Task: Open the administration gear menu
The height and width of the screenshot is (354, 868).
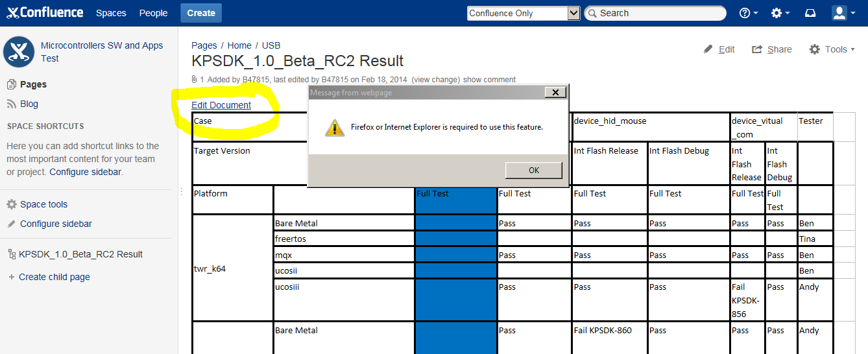Action: click(780, 13)
